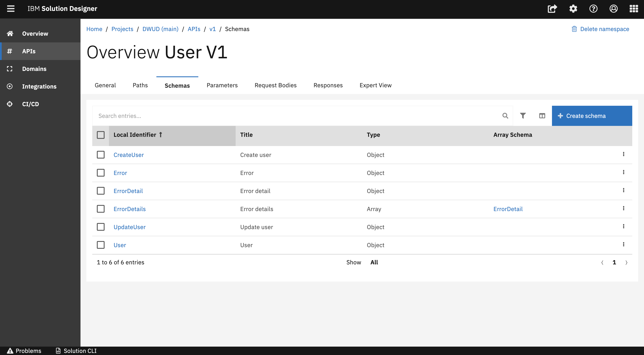
Task: Open the app switcher grid icon
Action: 634,9
